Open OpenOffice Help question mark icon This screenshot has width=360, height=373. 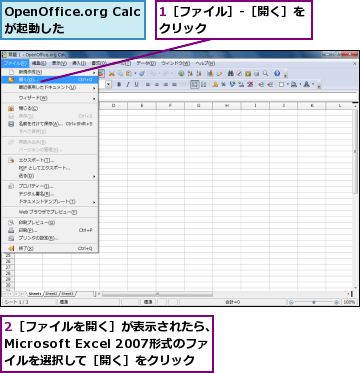pyautogui.click(x=277, y=74)
